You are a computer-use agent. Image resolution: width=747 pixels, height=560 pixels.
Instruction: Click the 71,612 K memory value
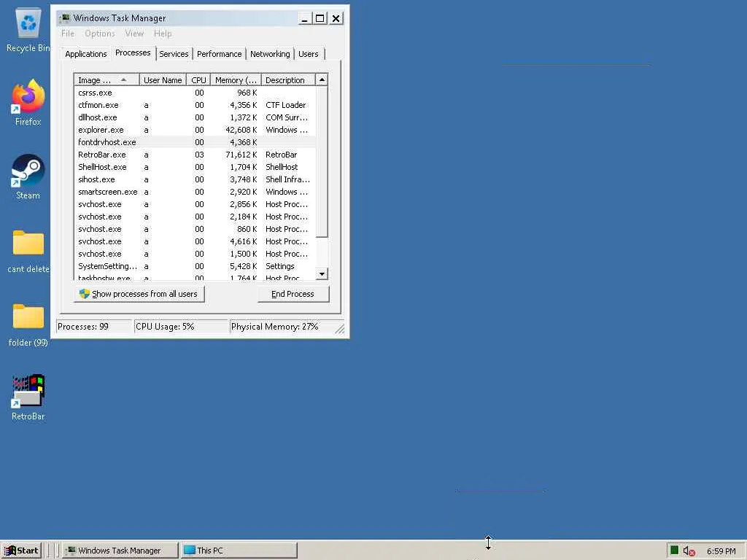click(x=241, y=155)
